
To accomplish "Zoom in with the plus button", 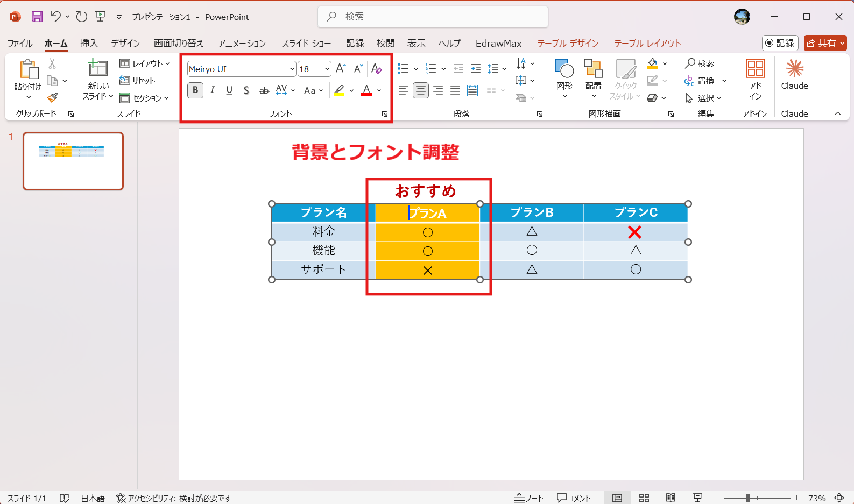I will 797,498.
